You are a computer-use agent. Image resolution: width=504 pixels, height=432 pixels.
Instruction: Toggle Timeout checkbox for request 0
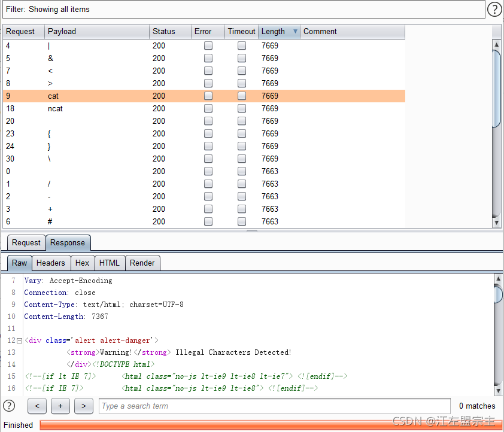click(x=242, y=171)
